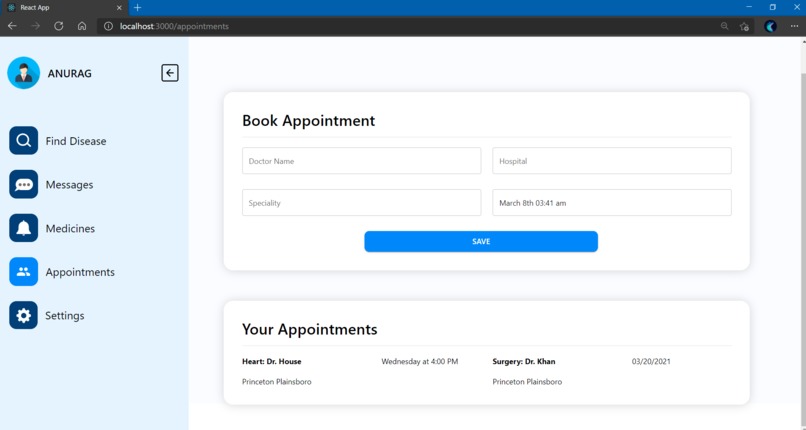This screenshot has width=806, height=430.
Task: Click the Doctor Name field
Action: 361,161
